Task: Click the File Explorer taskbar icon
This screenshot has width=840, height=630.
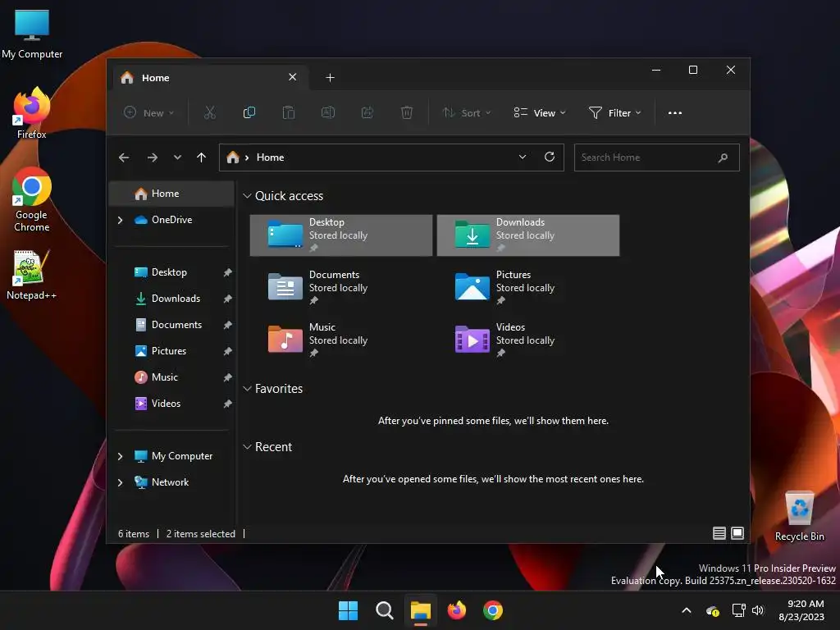Action: [x=421, y=610]
